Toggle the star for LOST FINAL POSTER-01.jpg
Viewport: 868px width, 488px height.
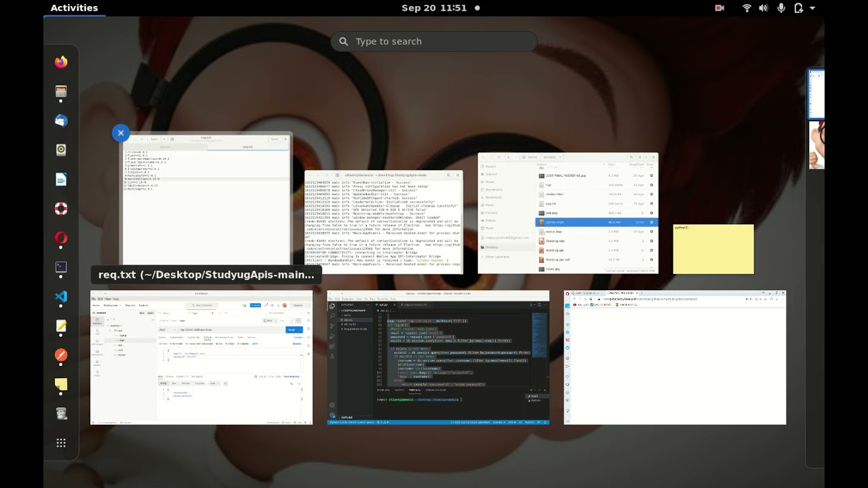(652, 176)
